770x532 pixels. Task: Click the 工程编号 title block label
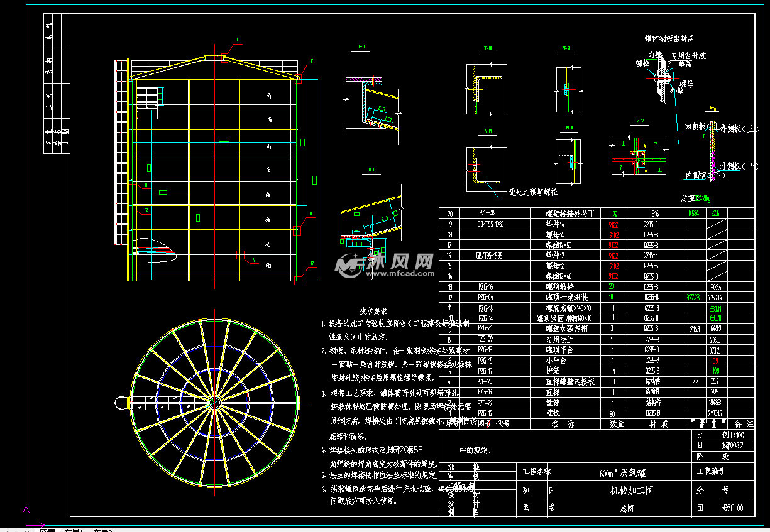[x=711, y=470]
